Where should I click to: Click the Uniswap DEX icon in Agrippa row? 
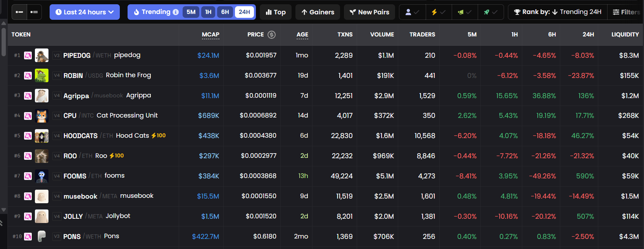click(28, 96)
